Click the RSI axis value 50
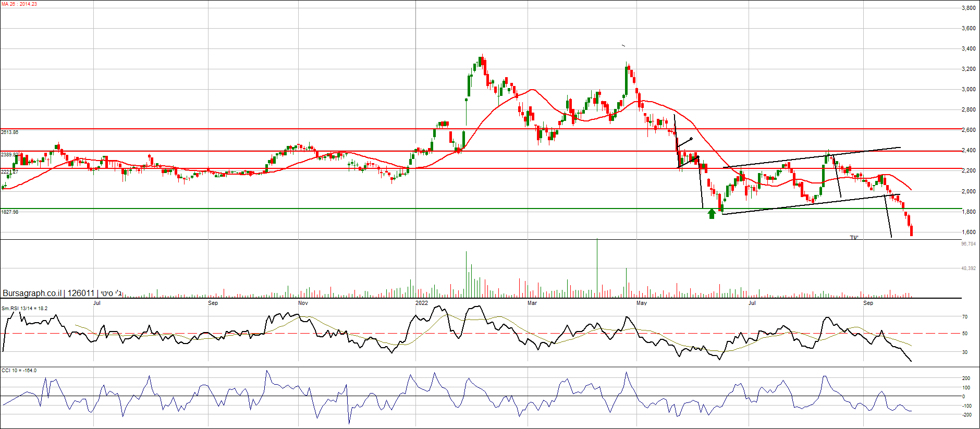This screenshot has width=980, height=429. point(965,334)
